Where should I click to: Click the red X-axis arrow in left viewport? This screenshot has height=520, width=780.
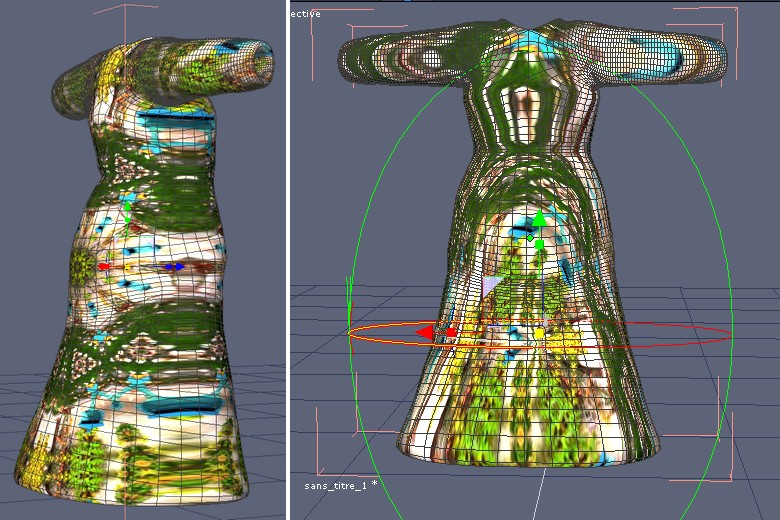pyautogui.click(x=103, y=267)
